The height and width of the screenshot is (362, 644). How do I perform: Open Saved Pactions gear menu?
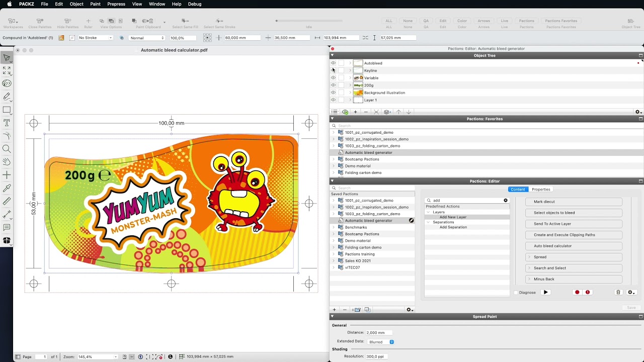click(x=410, y=310)
